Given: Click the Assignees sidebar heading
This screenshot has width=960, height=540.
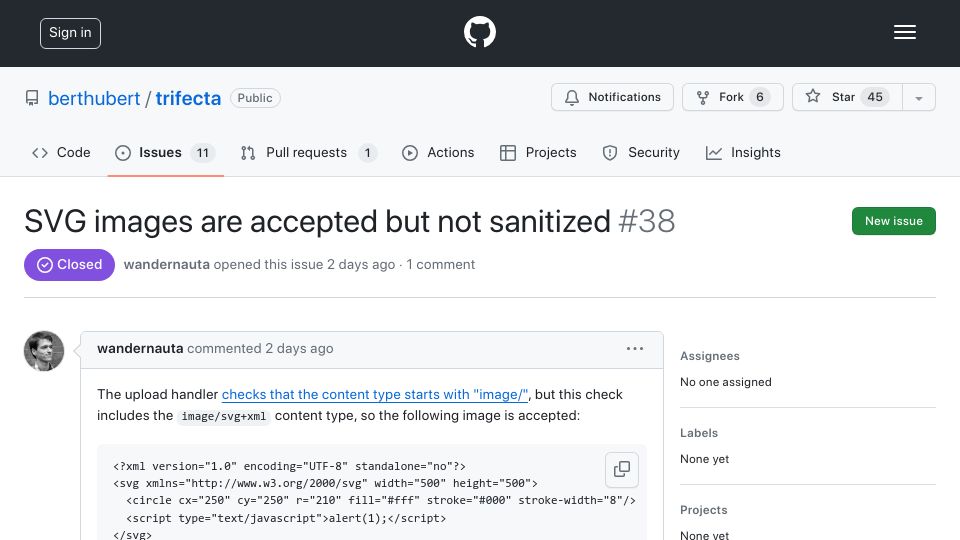Looking at the screenshot, I should (x=710, y=356).
